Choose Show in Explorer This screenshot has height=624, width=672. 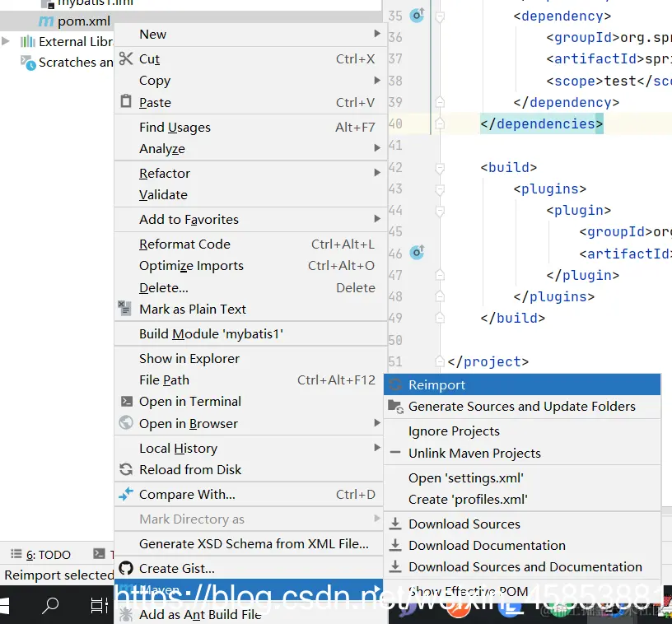[x=250, y=358]
